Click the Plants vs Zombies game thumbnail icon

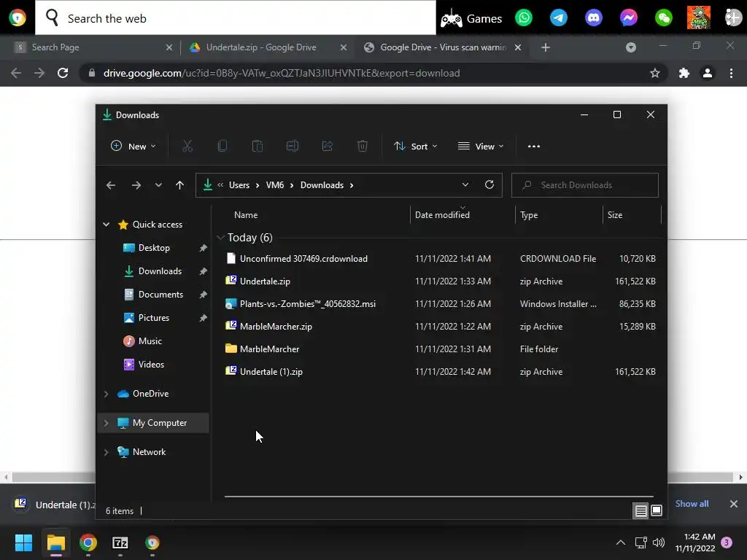tap(698, 17)
